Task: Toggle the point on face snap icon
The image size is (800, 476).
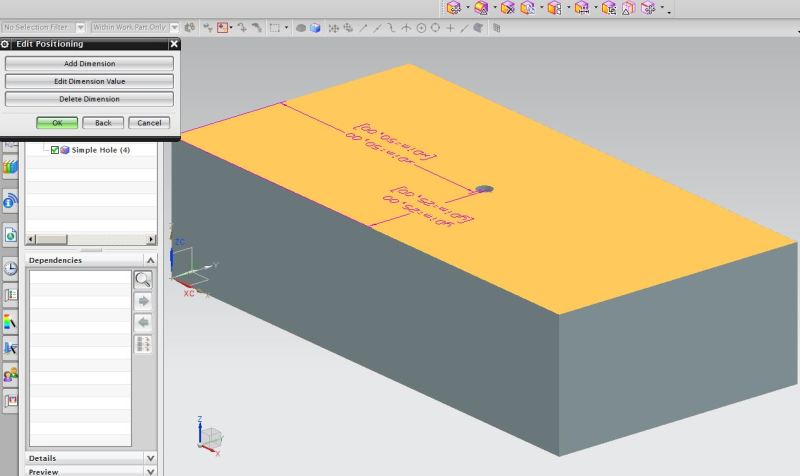Action: pos(478,28)
